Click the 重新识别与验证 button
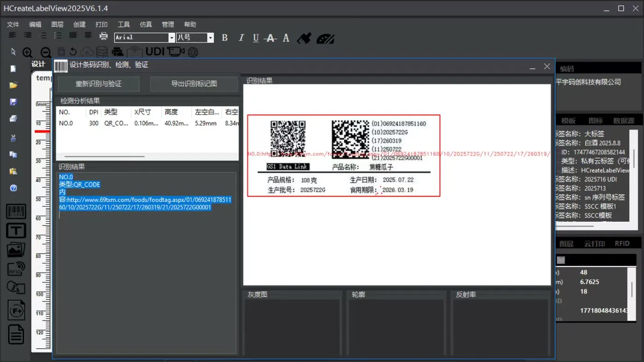This screenshot has width=644, height=362. [x=99, y=84]
